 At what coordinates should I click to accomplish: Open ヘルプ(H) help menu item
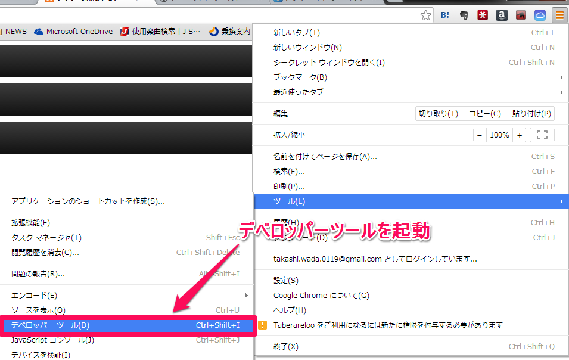411,310
